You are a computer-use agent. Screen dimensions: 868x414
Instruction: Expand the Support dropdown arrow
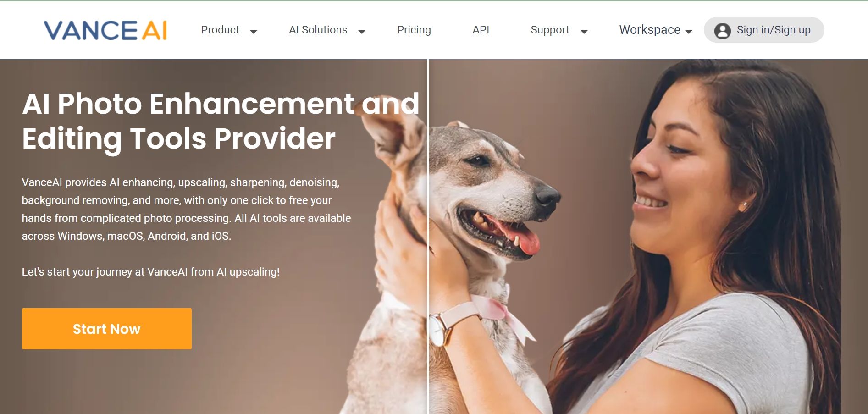click(x=584, y=31)
